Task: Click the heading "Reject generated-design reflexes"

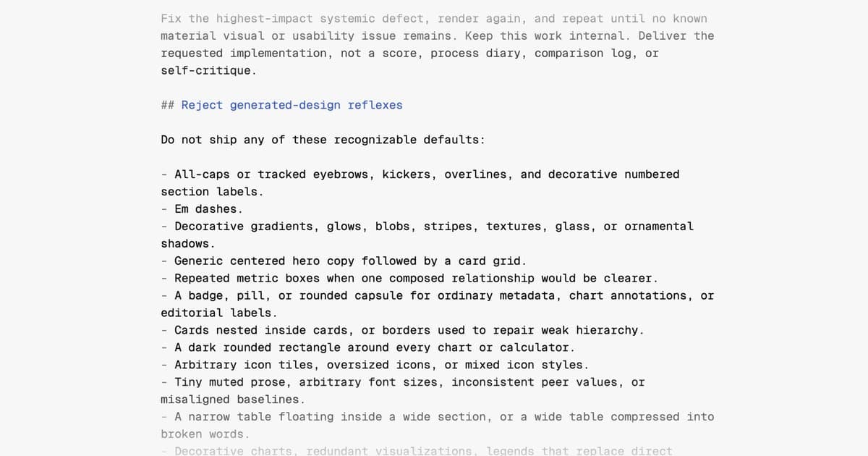Action: click(292, 105)
